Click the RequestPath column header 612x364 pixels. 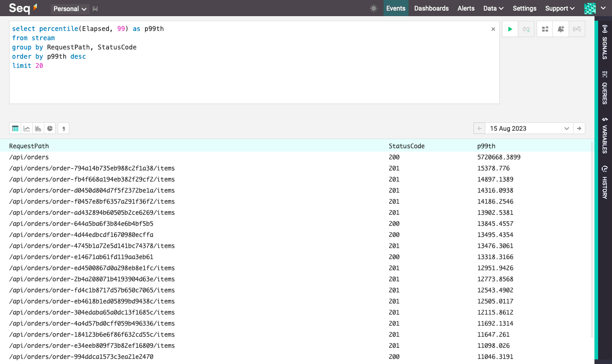click(x=29, y=146)
